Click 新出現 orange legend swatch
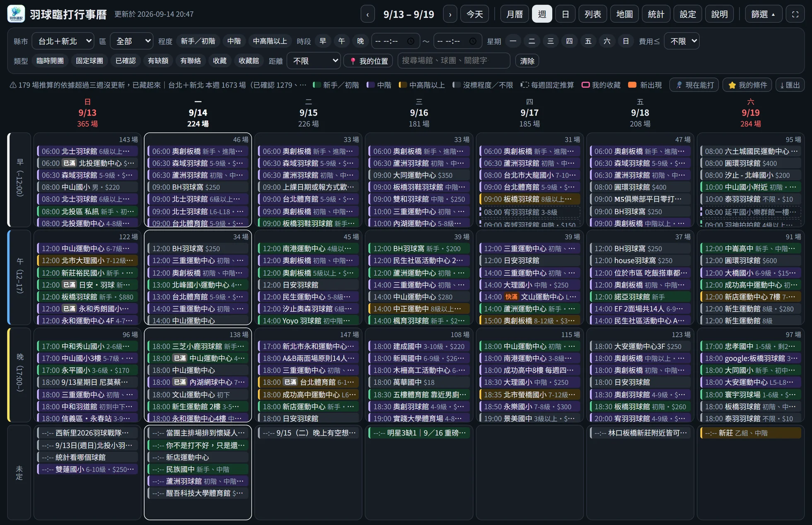The image size is (812, 525). click(x=632, y=85)
